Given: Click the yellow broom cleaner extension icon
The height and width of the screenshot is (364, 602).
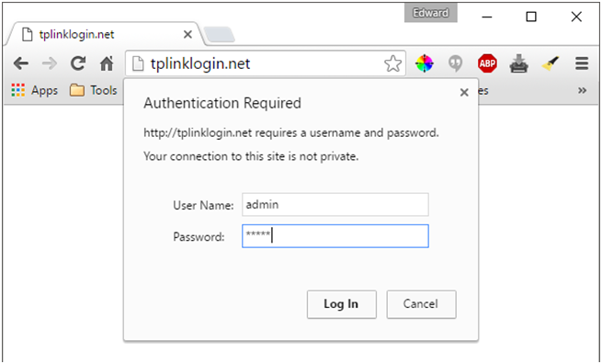Looking at the screenshot, I should pyautogui.click(x=551, y=63).
